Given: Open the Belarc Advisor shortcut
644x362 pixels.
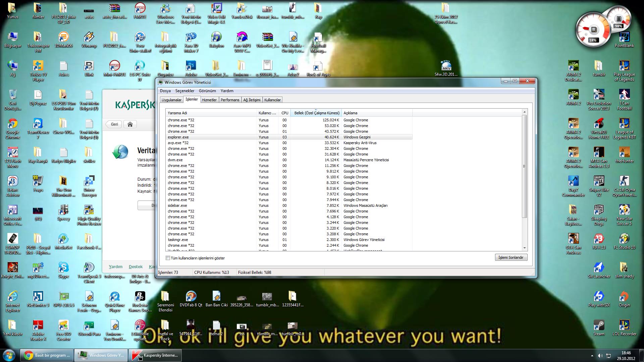Looking at the screenshot, I should (x=13, y=186).
